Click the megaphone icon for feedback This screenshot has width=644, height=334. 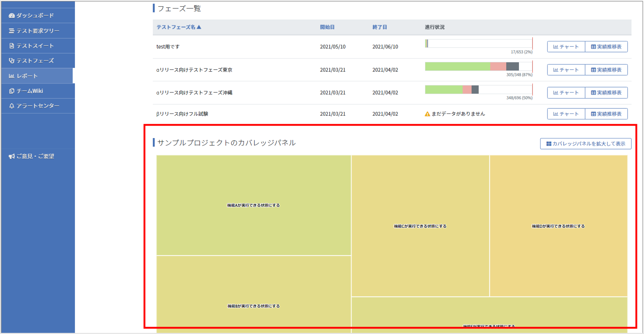tap(12, 156)
